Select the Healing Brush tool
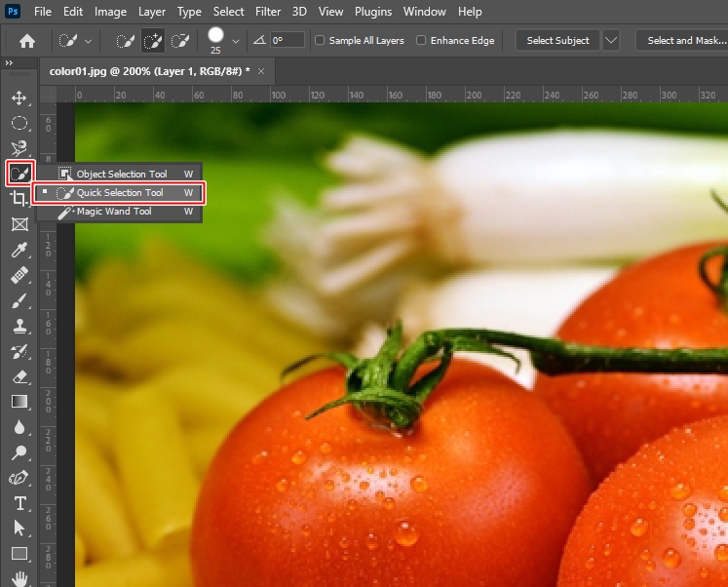This screenshot has height=587, width=728. (19, 275)
